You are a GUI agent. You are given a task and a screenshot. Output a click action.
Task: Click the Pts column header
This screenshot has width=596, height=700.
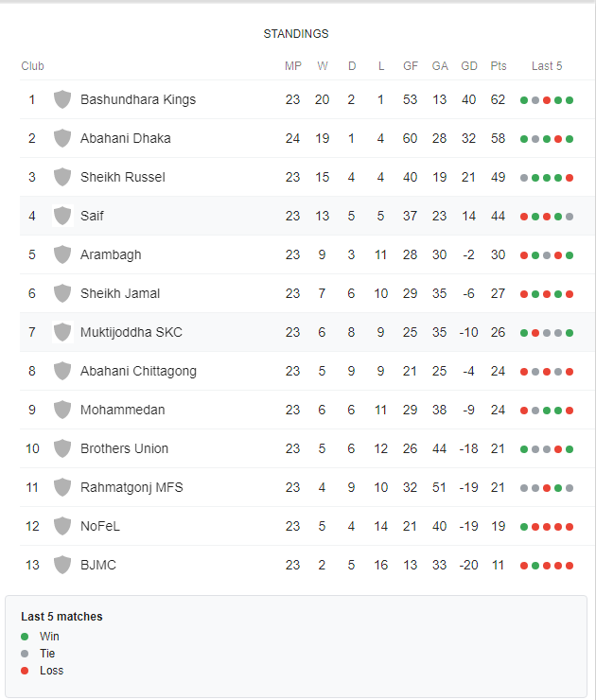pyautogui.click(x=499, y=66)
